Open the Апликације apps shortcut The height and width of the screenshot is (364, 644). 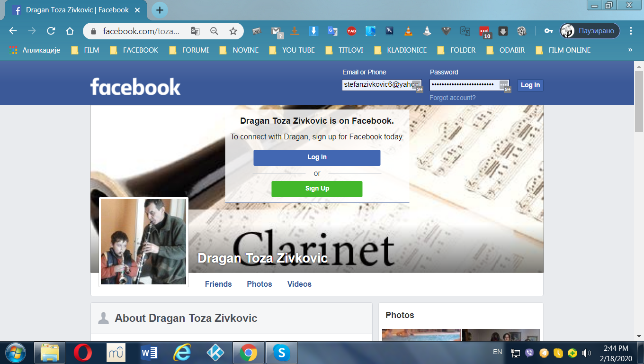35,50
